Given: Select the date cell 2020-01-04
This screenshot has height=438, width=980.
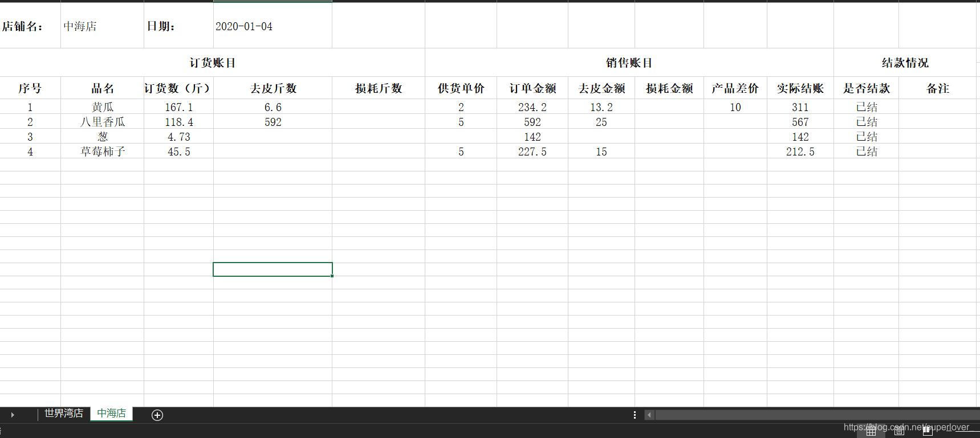Looking at the screenshot, I should click(x=273, y=26).
